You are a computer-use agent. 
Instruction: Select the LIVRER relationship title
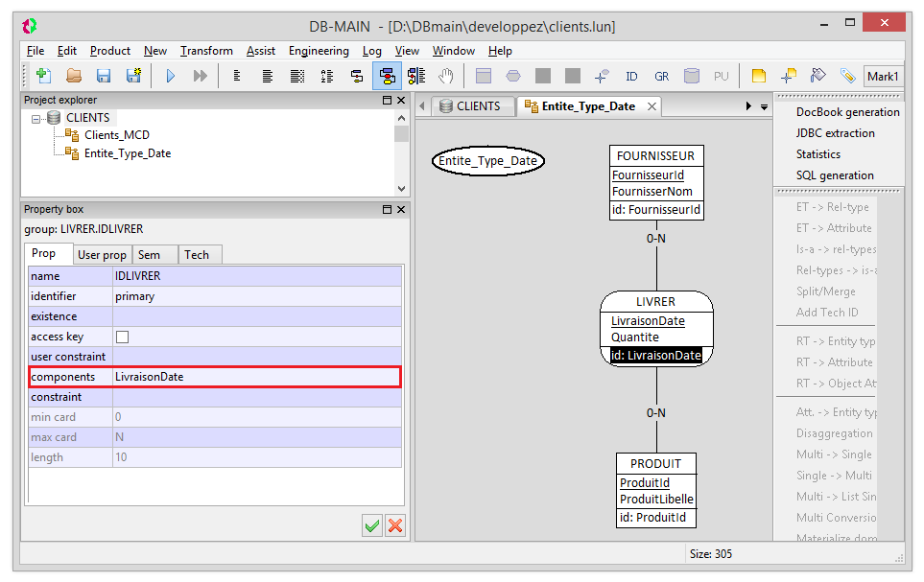(655, 302)
